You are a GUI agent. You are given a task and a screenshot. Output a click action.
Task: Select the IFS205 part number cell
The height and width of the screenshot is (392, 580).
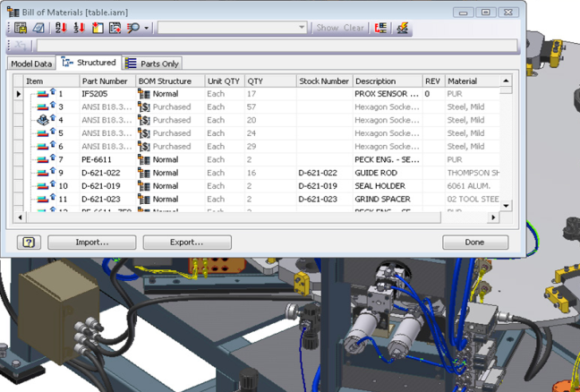[107, 94]
